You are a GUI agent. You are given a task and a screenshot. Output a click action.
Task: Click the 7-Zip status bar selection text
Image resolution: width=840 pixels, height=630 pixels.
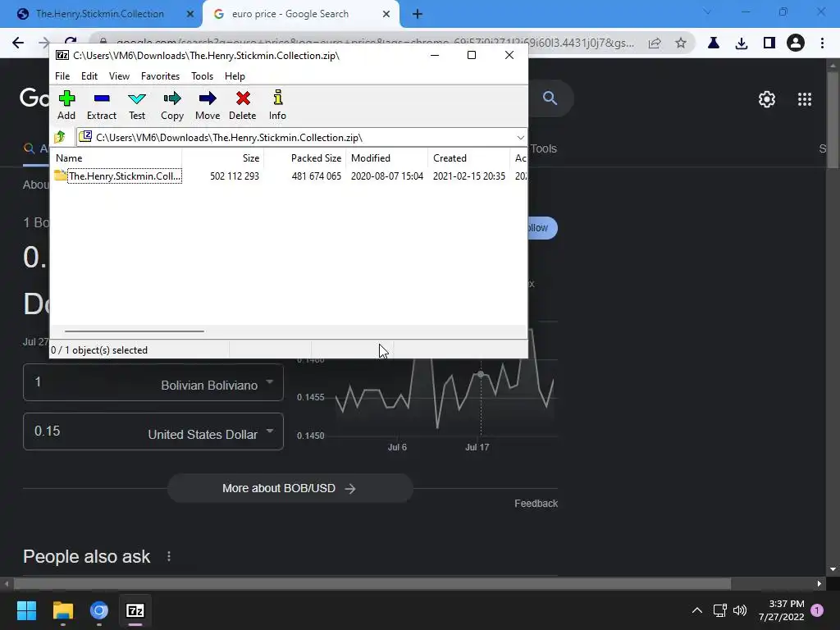coord(99,350)
